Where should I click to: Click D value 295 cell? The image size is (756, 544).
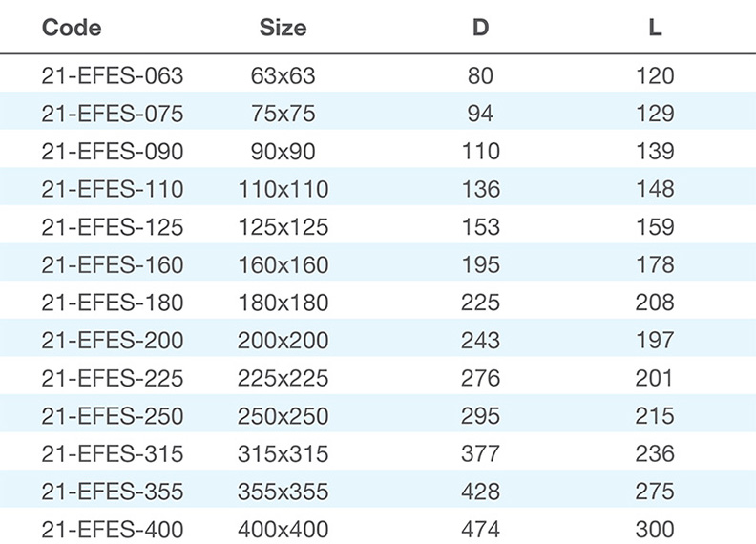click(x=480, y=416)
